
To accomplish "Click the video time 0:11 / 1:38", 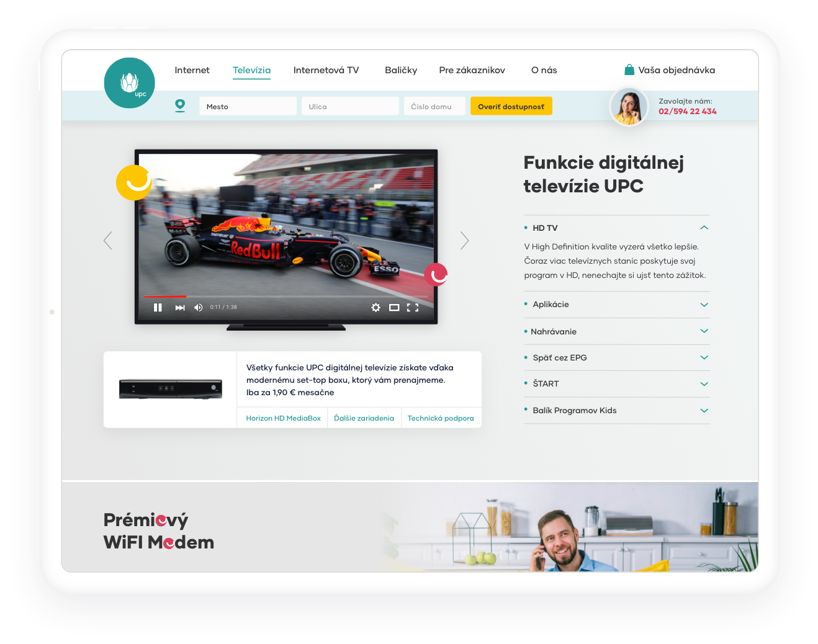I will [223, 307].
